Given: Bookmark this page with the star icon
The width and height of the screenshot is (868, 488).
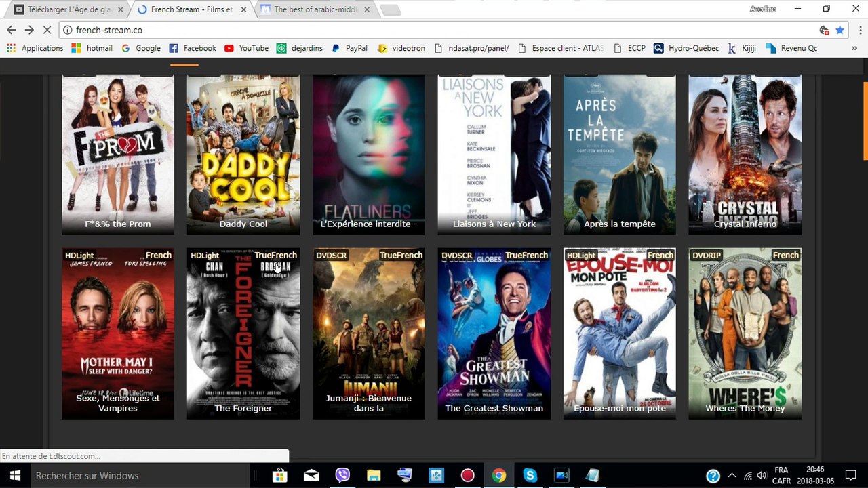Looking at the screenshot, I should 840,30.
